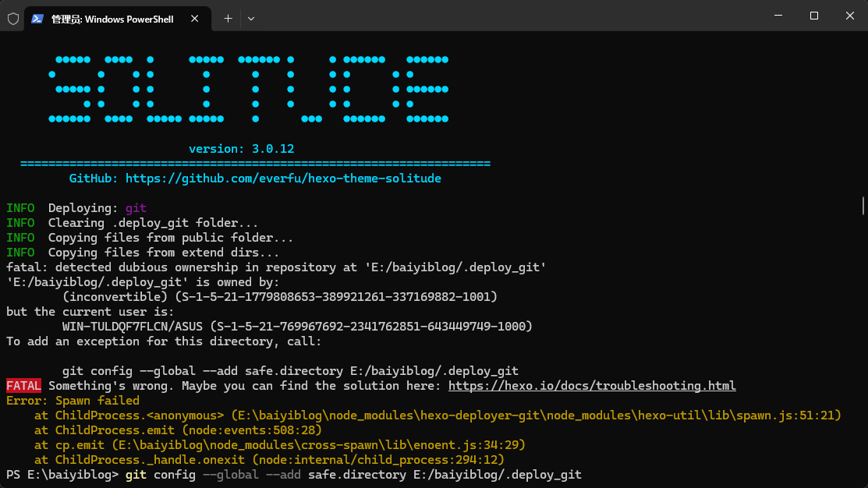
Task: Minimize the terminal window
Action: click(778, 16)
